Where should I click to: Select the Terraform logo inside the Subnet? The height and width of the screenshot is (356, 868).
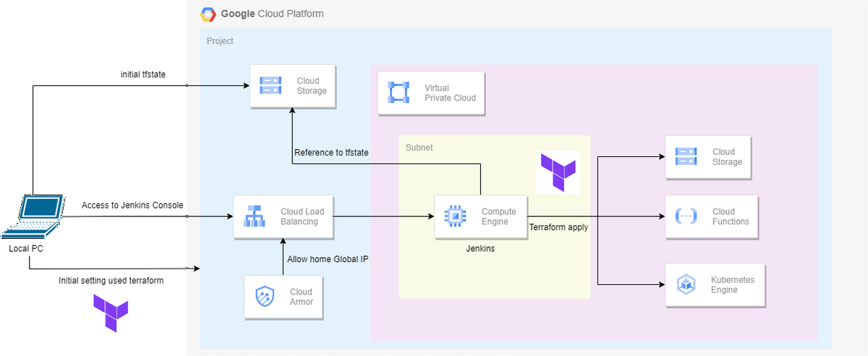click(x=558, y=171)
